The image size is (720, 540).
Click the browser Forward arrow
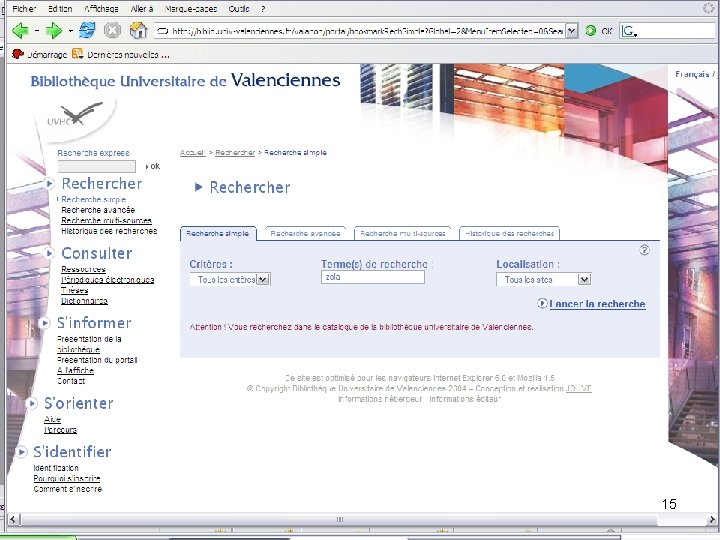(x=54, y=31)
